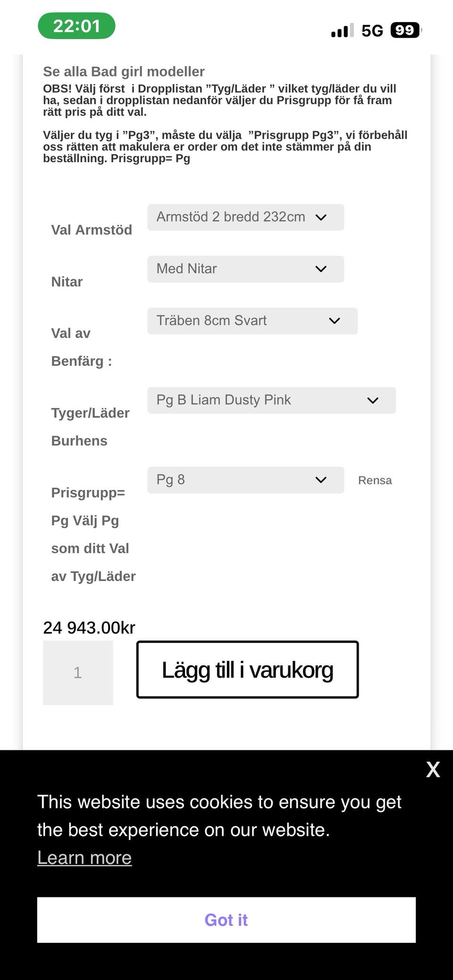This screenshot has width=453, height=980.
Task: Click the chevron on Träben 8cm Svart
Action: click(x=335, y=321)
